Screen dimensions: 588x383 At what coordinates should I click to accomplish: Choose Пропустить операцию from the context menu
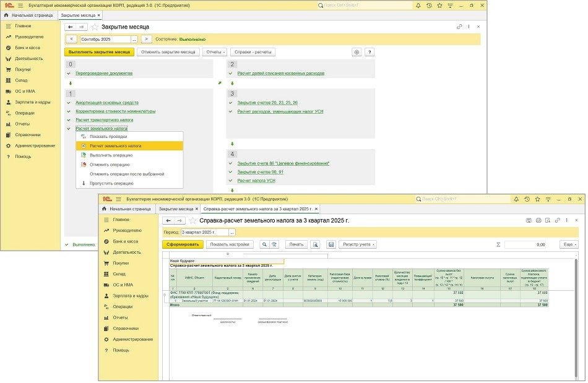point(111,183)
